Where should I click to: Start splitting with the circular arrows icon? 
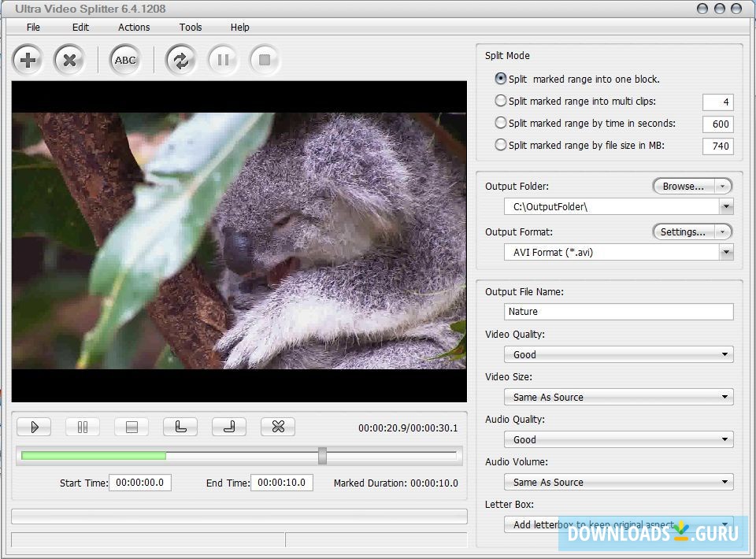click(x=180, y=60)
